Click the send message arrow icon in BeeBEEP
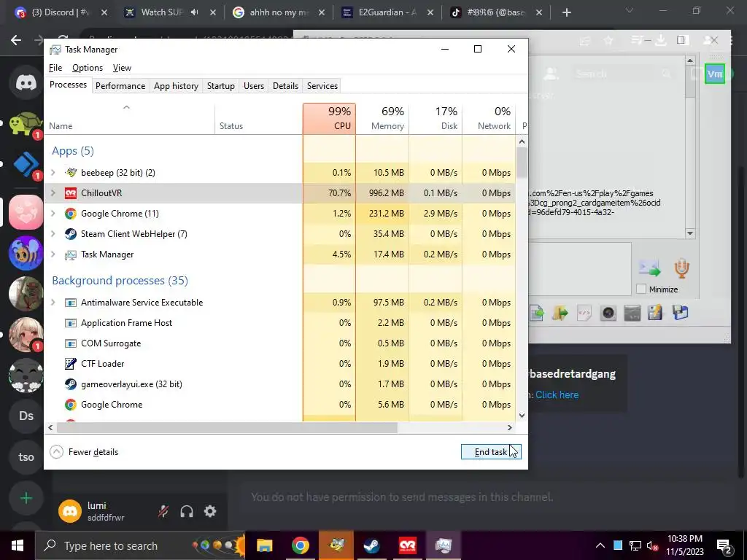The height and width of the screenshot is (560, 747). (x=649, y=268)
